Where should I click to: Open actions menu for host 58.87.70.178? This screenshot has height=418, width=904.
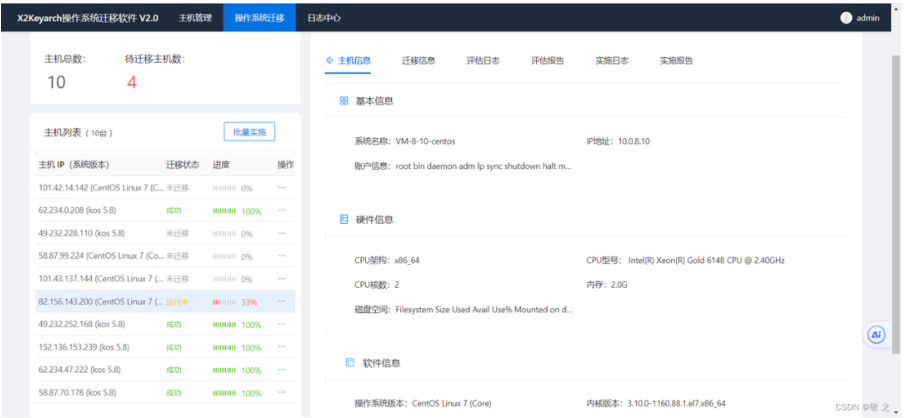tap(282, 393)
